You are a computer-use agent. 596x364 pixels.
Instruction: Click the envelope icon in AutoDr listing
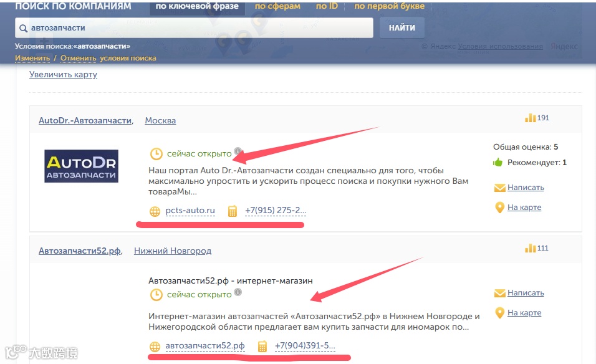click(499, 188)
